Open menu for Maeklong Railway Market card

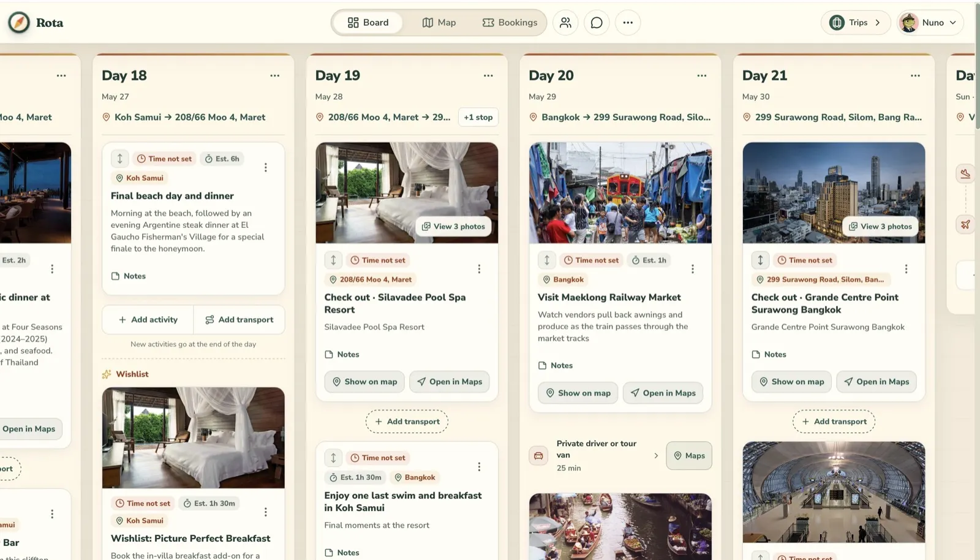[x=693, y=269]
